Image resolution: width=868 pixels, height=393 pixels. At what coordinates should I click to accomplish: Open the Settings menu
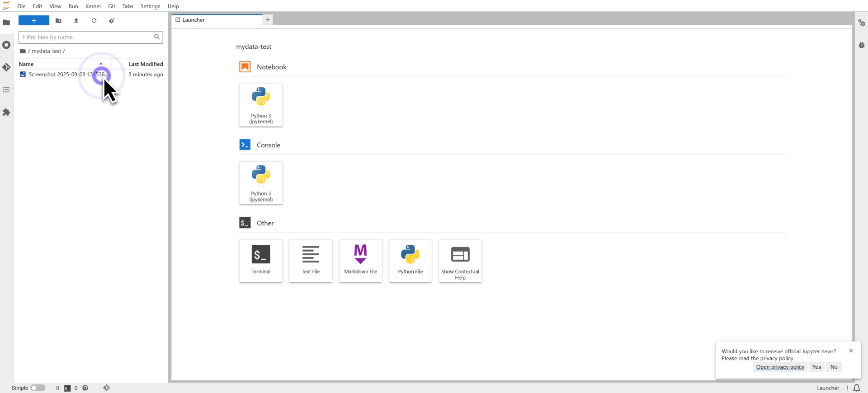(x=150, y=6)
